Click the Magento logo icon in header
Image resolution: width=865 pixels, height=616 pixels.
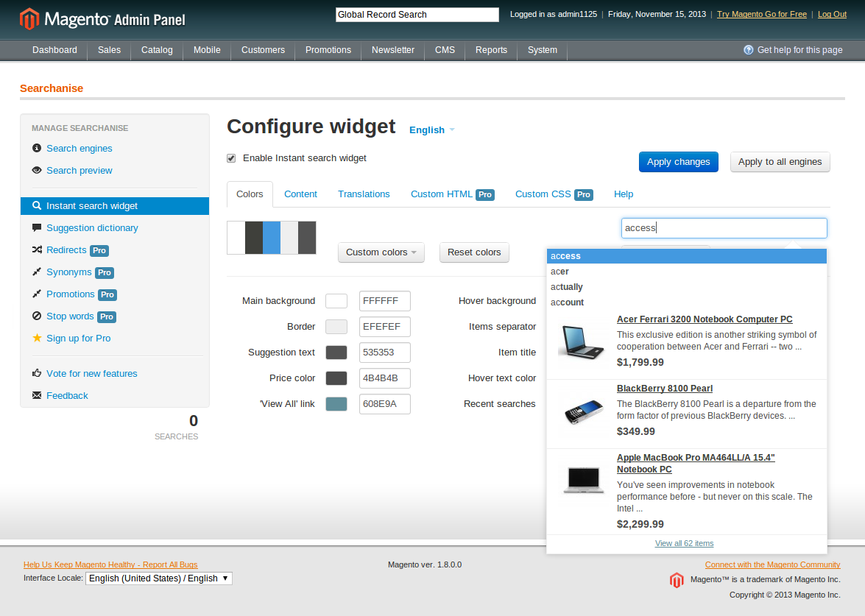pos(29,18)
